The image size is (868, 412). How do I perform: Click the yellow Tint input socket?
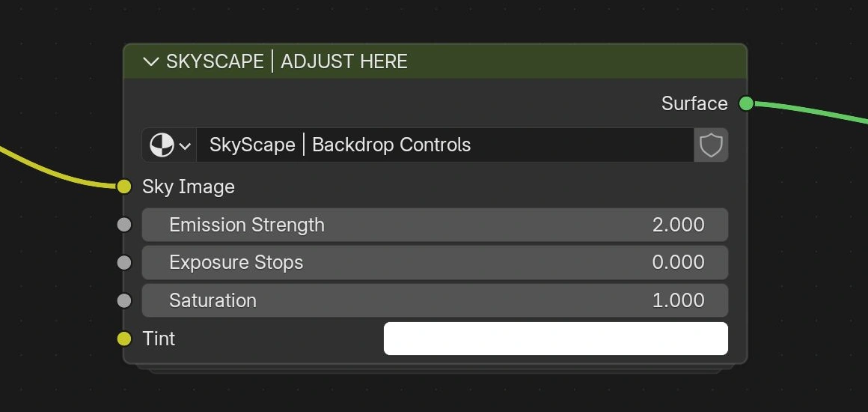click(124, 339)
